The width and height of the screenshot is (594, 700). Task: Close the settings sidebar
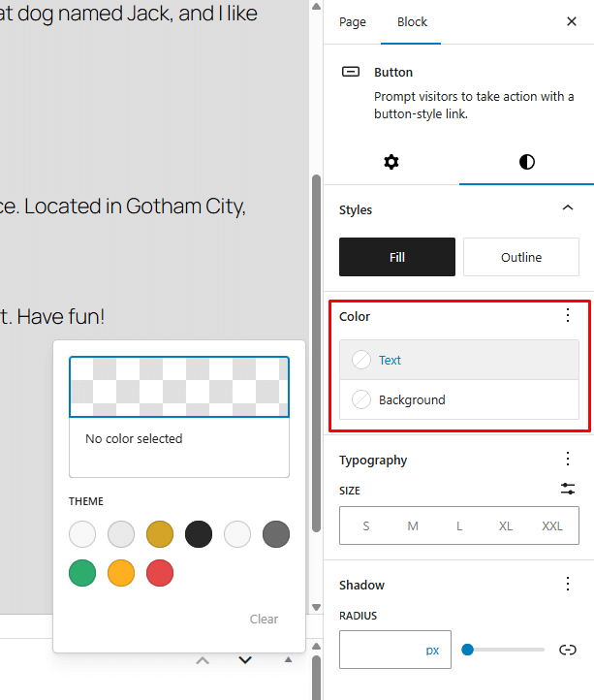tap(572, 21)
